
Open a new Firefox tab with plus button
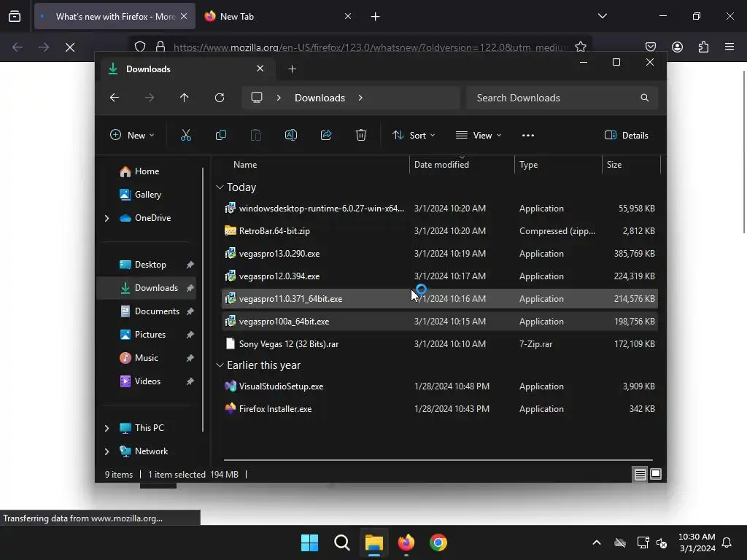pos(376,17)
